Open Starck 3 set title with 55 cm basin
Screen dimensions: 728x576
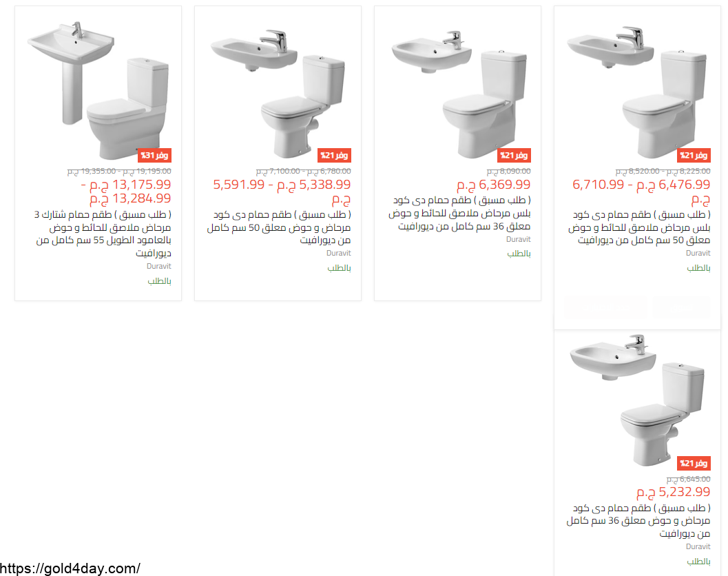pos(103,234)
